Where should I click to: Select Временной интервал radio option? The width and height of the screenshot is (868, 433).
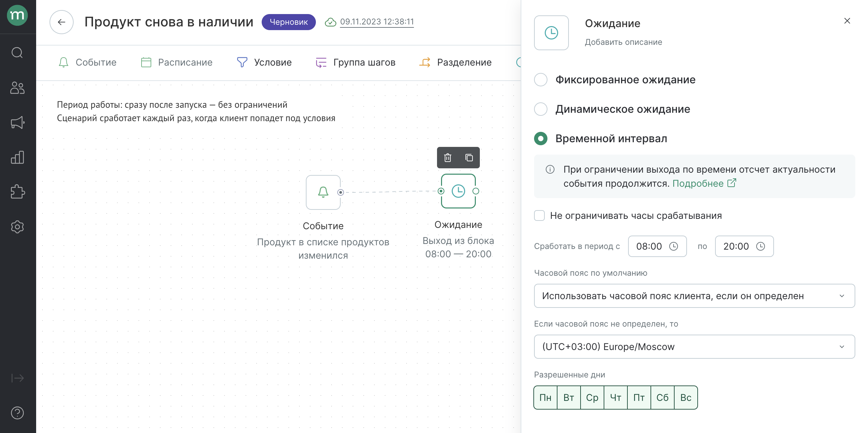pos(541,139)
